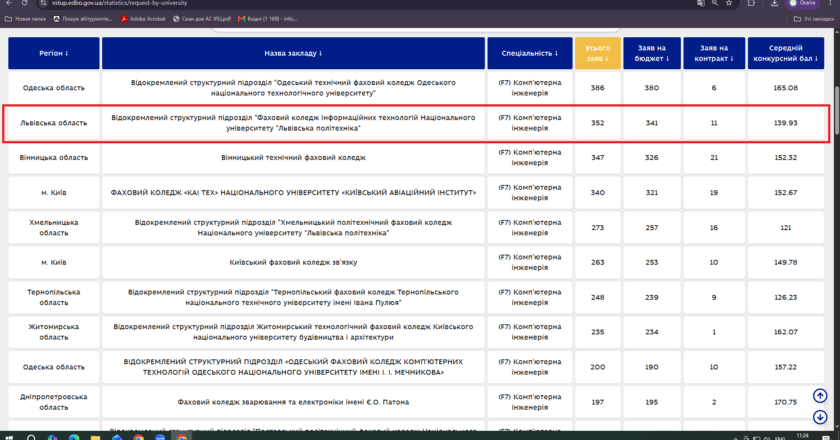Sort by the Заяв на контракт column
The height and width of the screenshot is (440, 840).
[714, 53]
